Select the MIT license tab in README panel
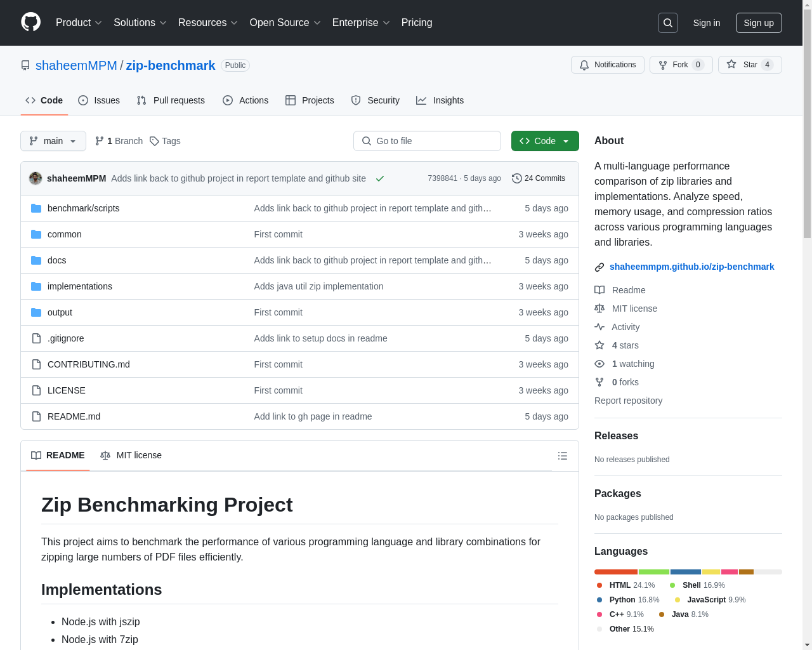Screen dimensions: 812x650 pyautogui.click(x=131, y=455)
